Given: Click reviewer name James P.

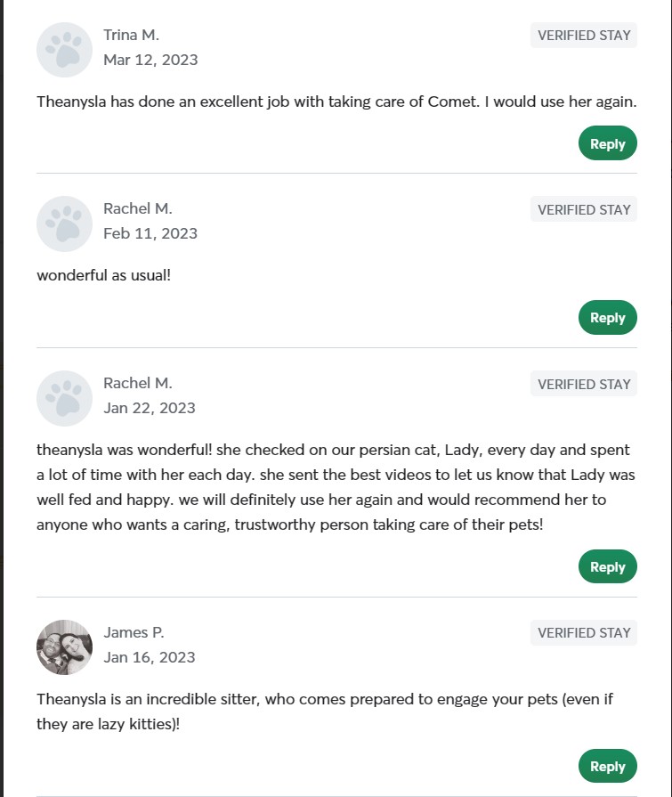Looking at the screenshot, I should (134, 632).
